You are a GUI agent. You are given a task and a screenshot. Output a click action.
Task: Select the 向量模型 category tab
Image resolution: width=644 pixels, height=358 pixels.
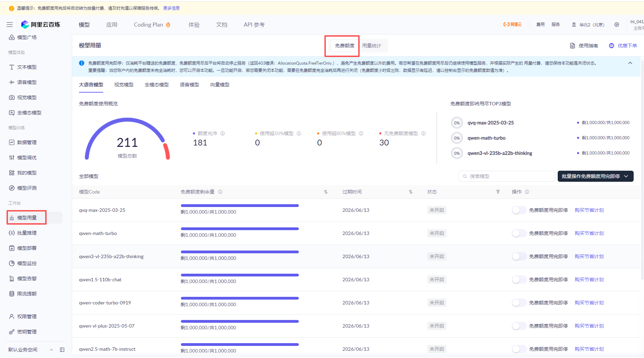[220, 85]
